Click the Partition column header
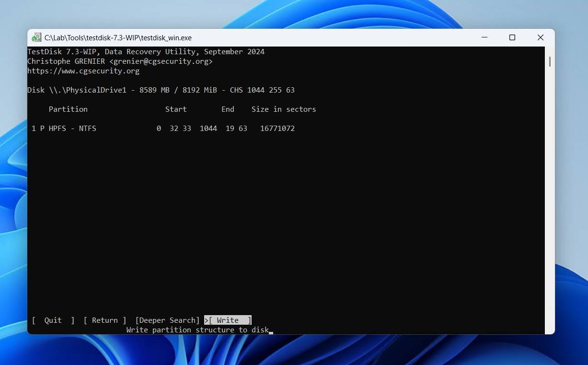The width and height of the screenshot is (588, 365). (68, 109)
